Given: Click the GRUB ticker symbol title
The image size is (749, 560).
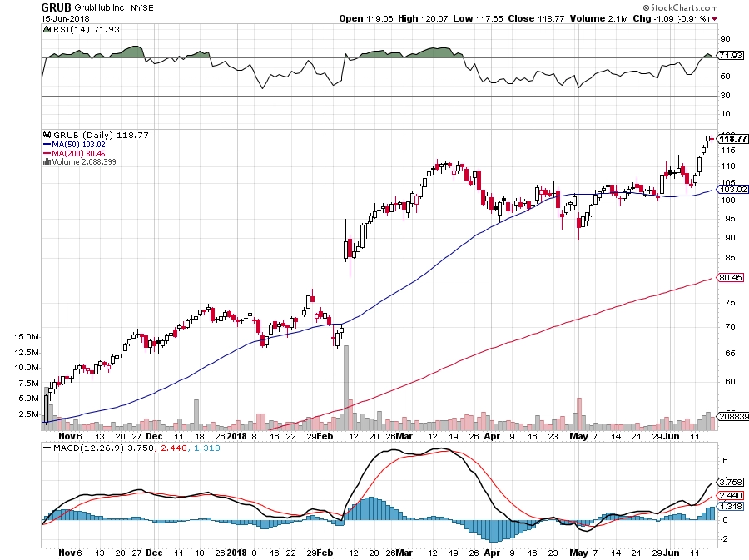Looking at the screenshot, I should pos(56,7).
